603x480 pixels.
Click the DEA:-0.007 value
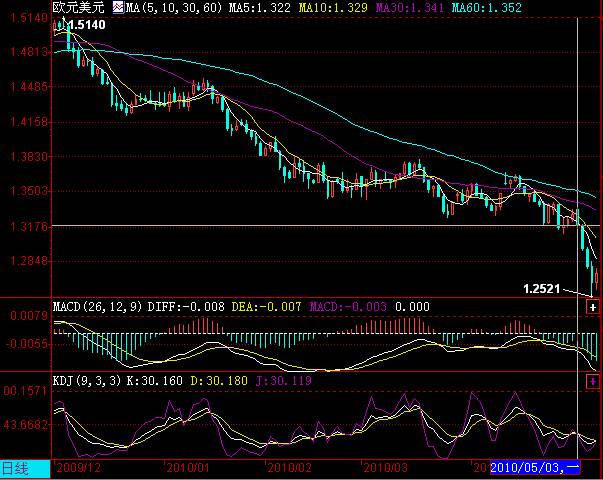pyautogui.click(x=266, y=307)
